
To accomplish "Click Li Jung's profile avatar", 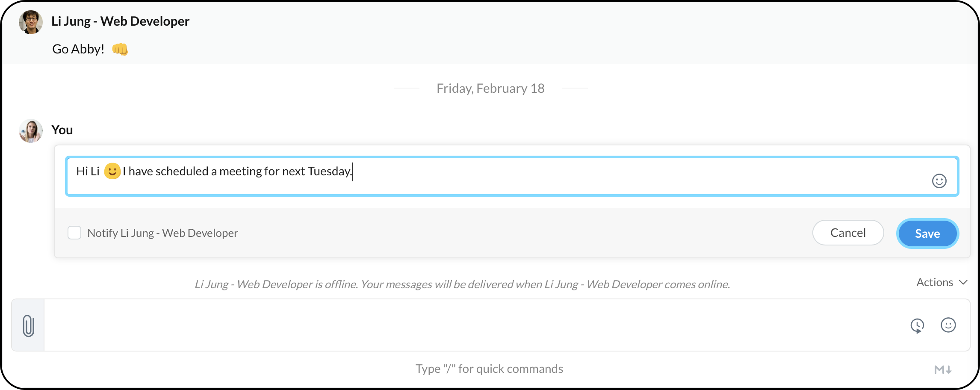I will [31, 22].
